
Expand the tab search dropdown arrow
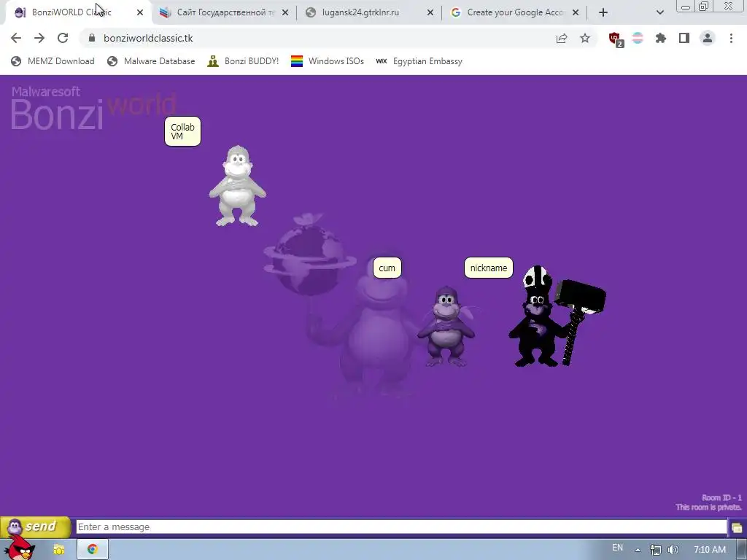tap(659, 12)
